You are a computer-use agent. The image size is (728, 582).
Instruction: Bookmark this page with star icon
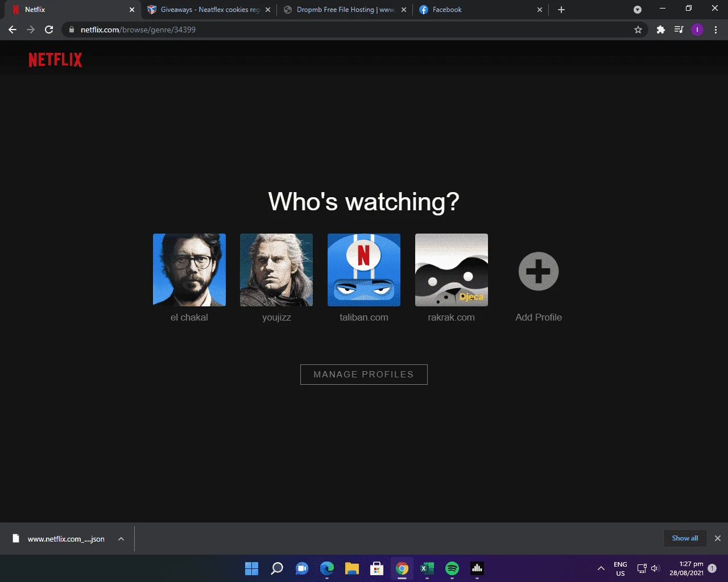coord(638,30)
